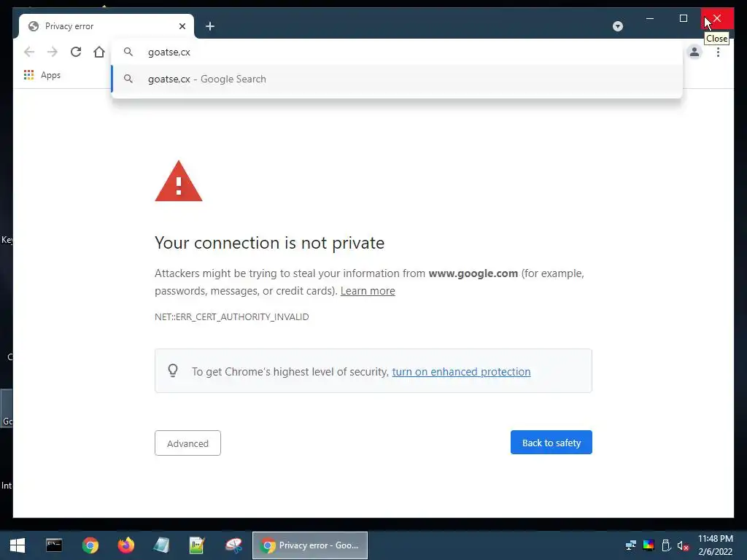Reload the current page
Image resolution: width=747 pixels, height=560 pixels.
pos(76,52)
